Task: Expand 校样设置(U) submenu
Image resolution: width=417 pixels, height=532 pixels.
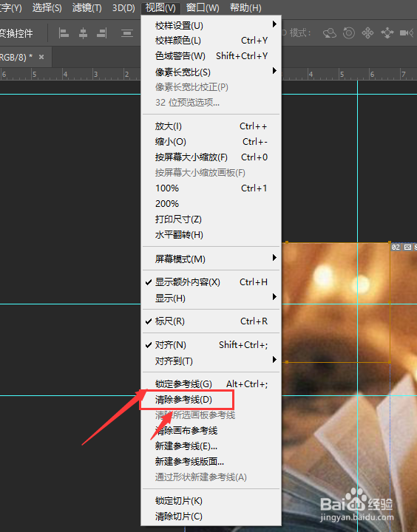Action: pos(211,25)
